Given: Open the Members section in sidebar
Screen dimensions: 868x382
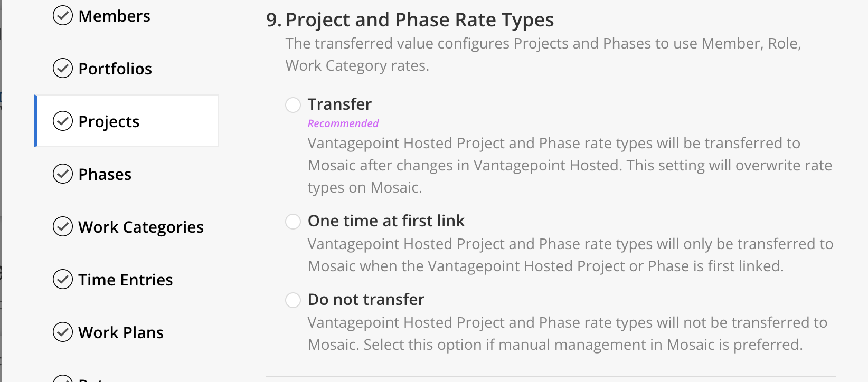Looking at the screenshot, I should (114, 16).
